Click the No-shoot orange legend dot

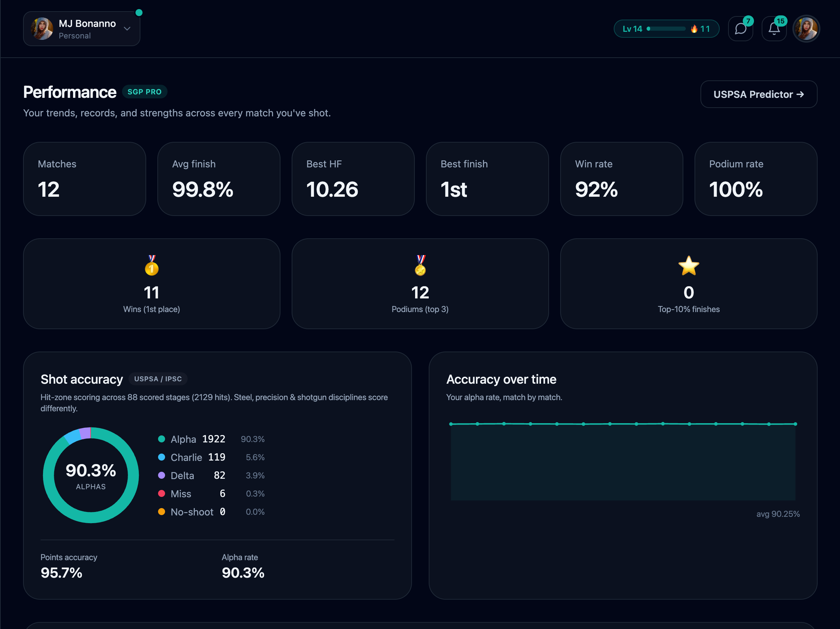[x=162, y=512]
